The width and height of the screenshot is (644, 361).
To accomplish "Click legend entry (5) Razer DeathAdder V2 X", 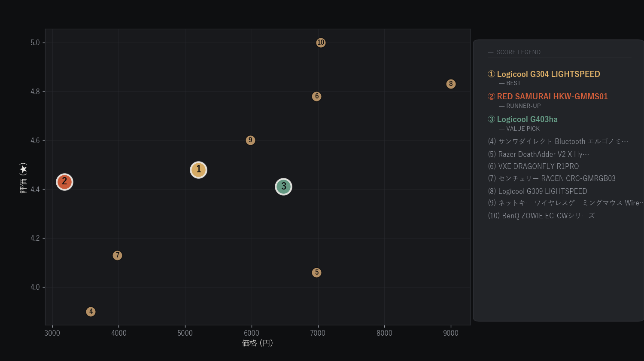I will (x=539, y=154).
